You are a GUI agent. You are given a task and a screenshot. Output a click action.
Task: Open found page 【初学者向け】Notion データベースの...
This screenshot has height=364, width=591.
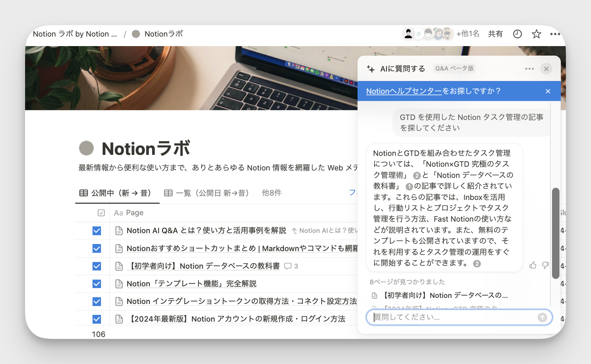click(440, 296)
